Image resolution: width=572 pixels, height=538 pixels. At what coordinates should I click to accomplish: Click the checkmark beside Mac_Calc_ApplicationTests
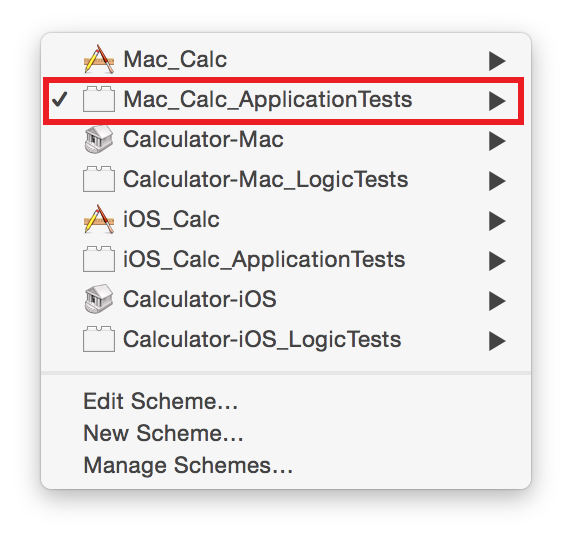point(59,99)
